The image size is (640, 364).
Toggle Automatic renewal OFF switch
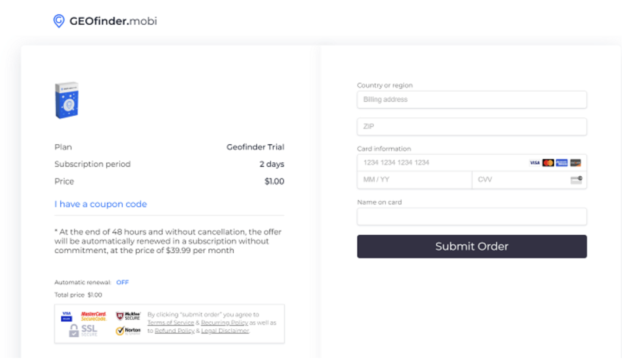coord(122,283)
